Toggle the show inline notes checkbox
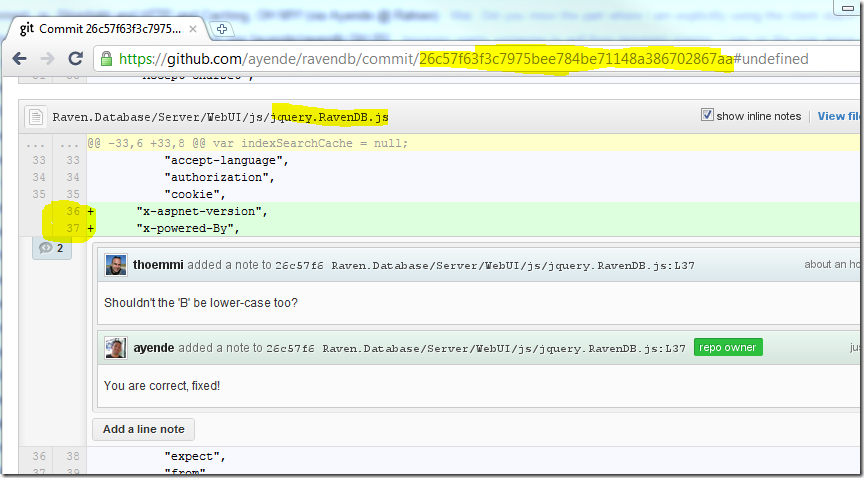 coord(707,115)
